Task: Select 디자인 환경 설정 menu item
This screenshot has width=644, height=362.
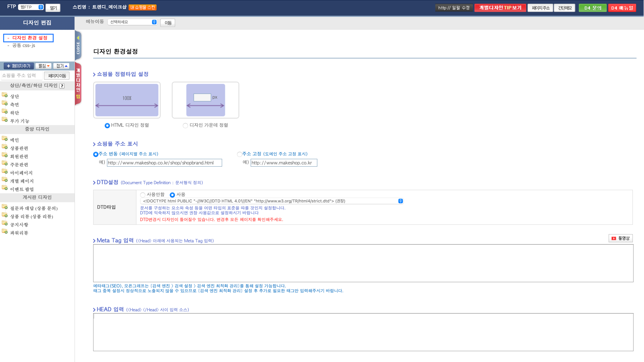Action: coord(30,38)
